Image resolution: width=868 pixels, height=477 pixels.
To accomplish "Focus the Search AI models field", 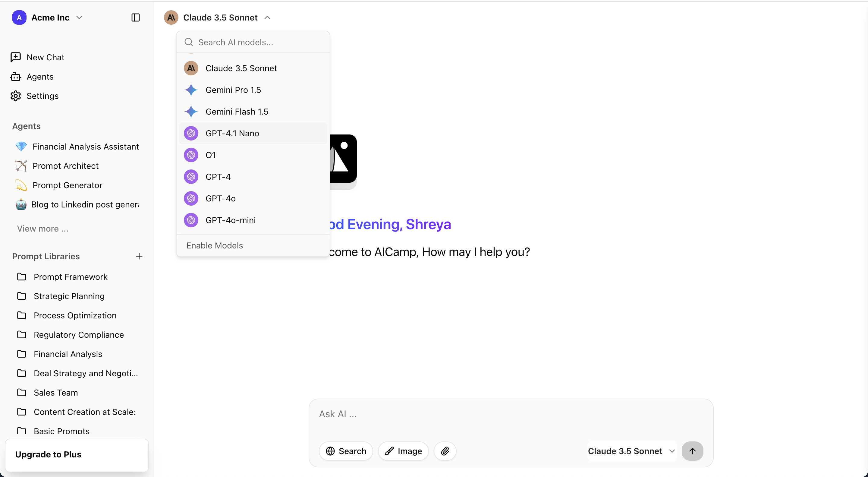I will (253, 42).
